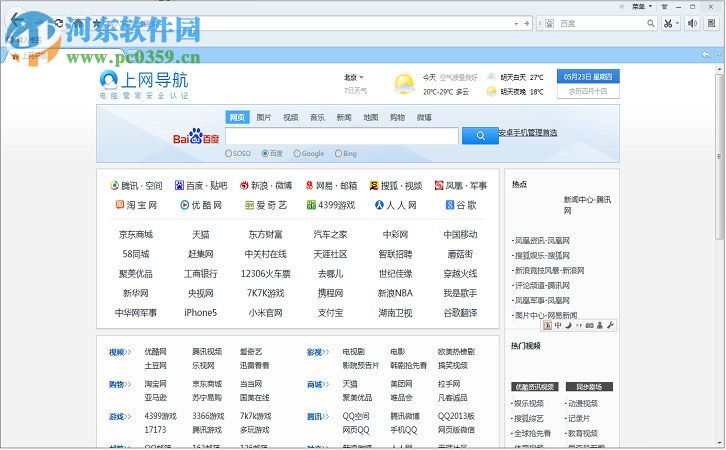
Task: Click the speaker mute icon in the toolbar
Action: pos(692,23)
